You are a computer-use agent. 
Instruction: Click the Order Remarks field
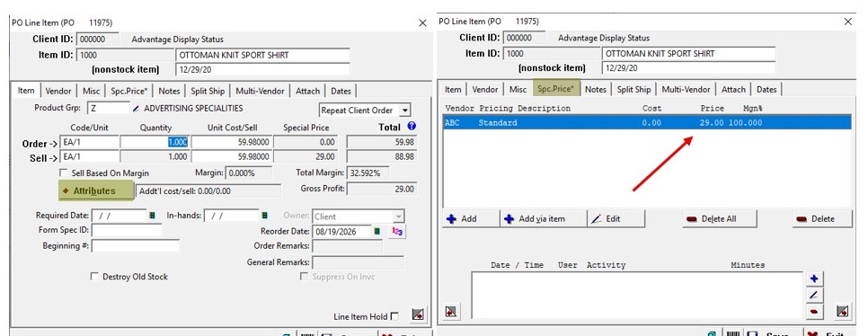pos(347,246)
